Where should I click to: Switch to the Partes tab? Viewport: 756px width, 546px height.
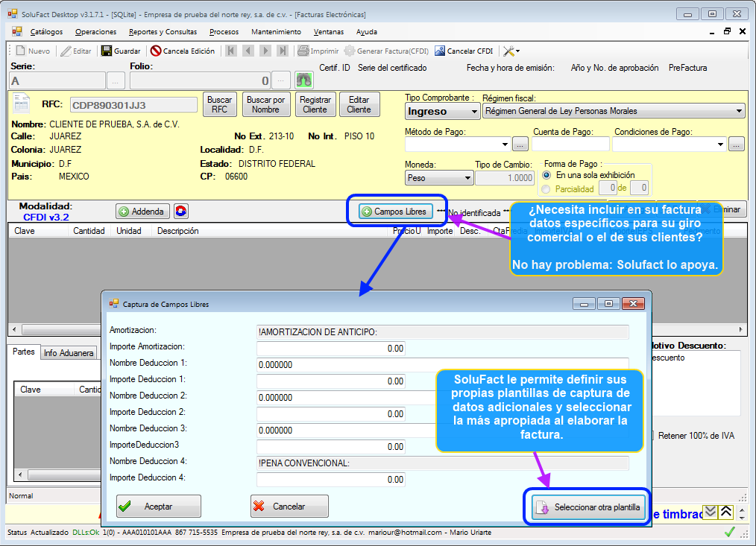click(x=24, y=352)
